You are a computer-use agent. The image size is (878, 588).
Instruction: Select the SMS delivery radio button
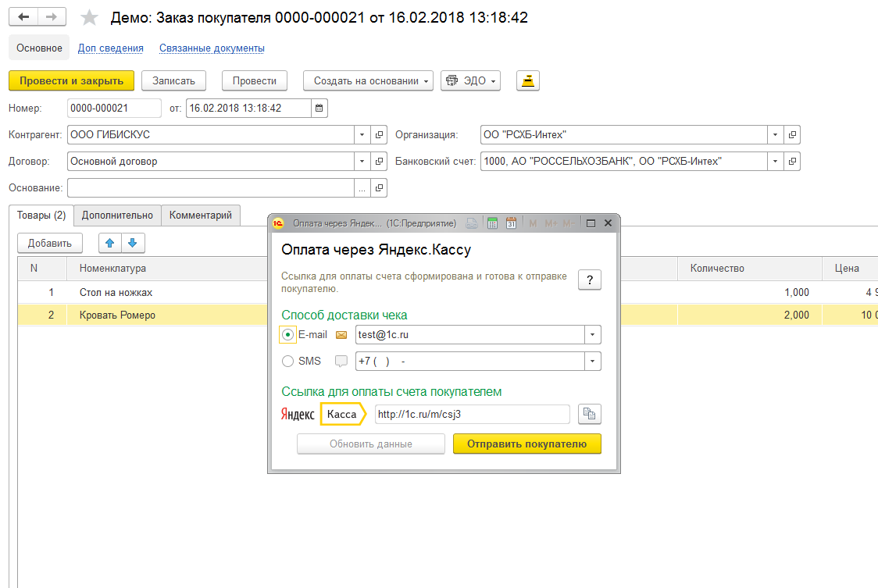tap(287, 362)
